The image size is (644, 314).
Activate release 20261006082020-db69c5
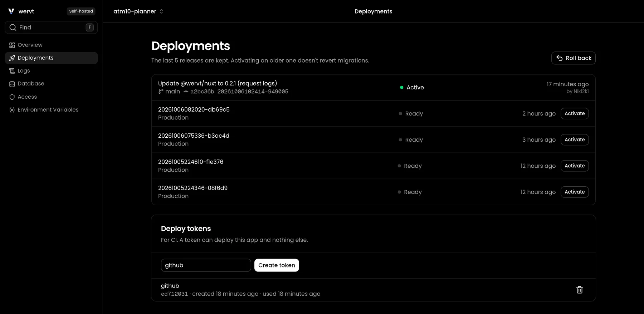pyautogui.click(x=575, y=113)
